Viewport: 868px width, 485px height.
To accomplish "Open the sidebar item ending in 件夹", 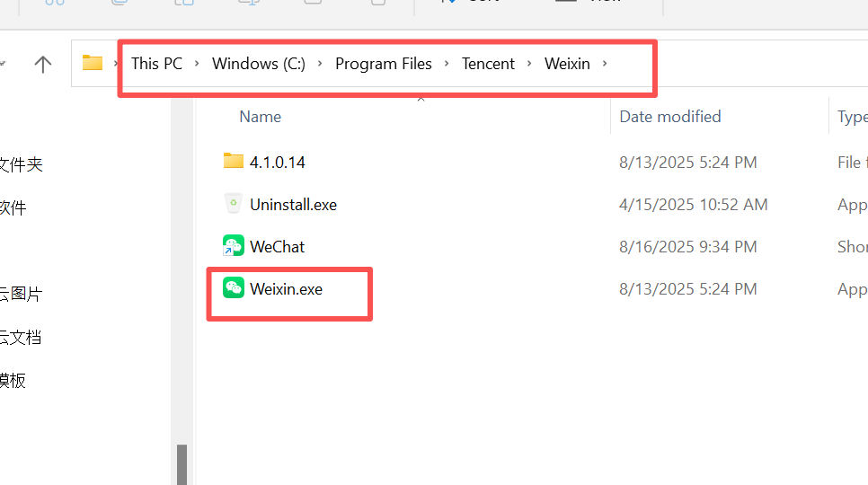I will click(21, 164).
